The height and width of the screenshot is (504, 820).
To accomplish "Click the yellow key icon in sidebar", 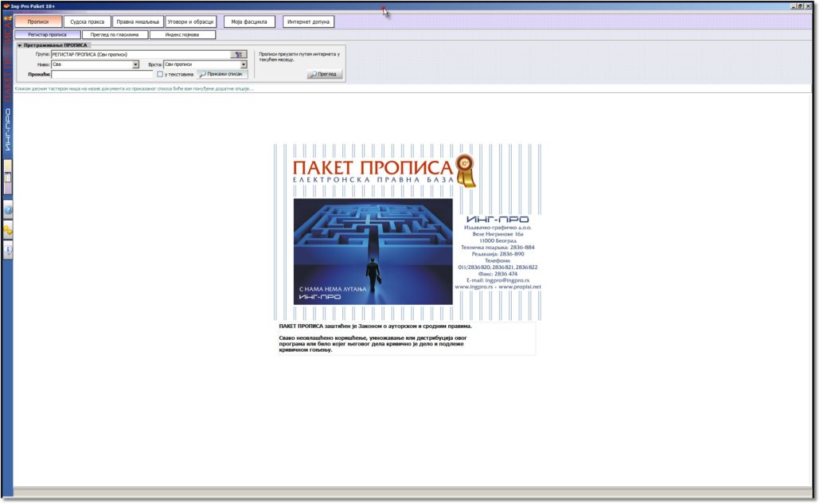I will point(9,230).
